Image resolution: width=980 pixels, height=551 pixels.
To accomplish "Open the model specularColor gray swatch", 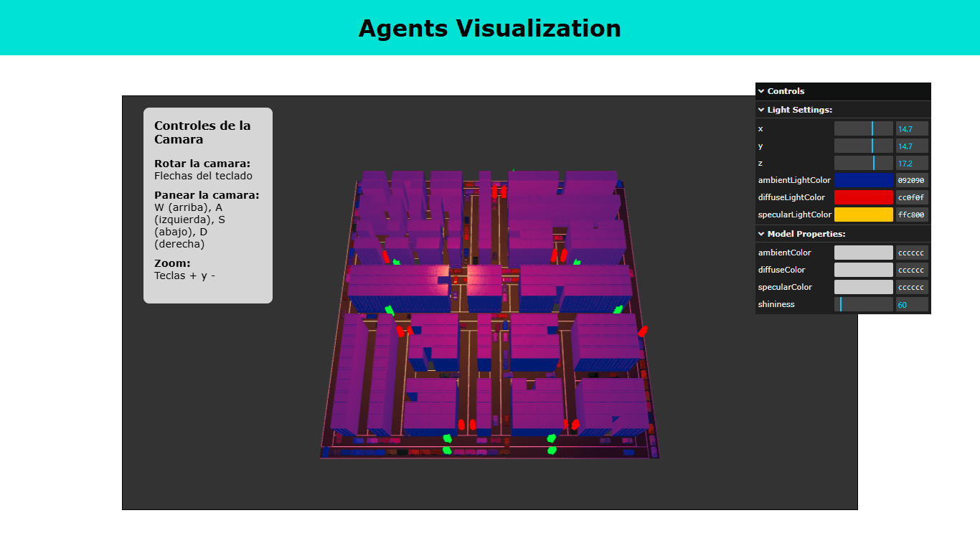I will click(863, 287).
